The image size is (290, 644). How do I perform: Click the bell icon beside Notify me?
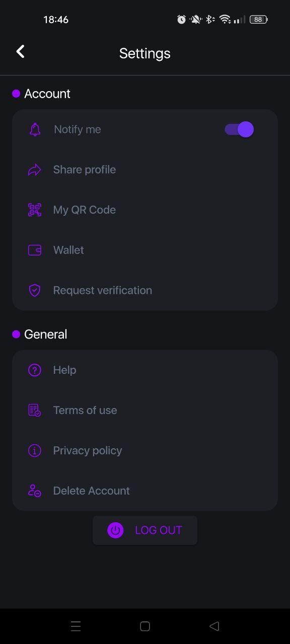pyautogui.click(x=35, y=129)
